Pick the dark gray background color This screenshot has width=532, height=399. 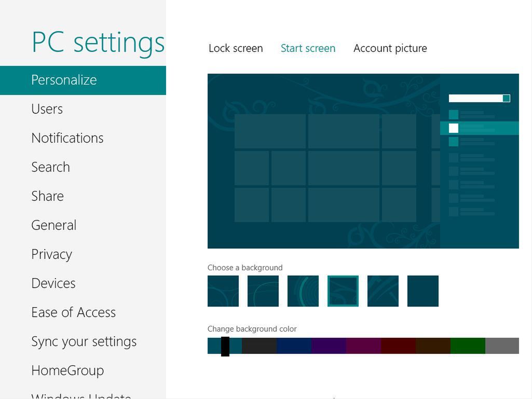tap(260, 346)
